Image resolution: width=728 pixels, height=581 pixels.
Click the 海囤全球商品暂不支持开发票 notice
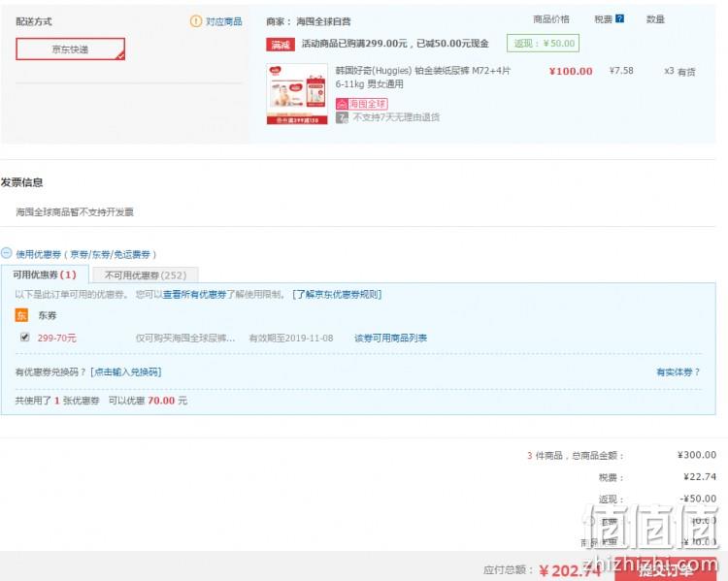click(75, 212)
